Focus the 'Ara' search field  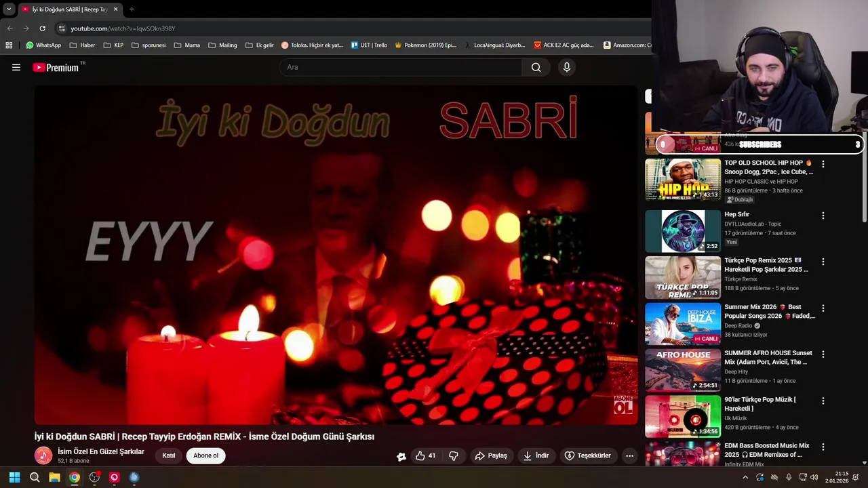pos(401,67)
